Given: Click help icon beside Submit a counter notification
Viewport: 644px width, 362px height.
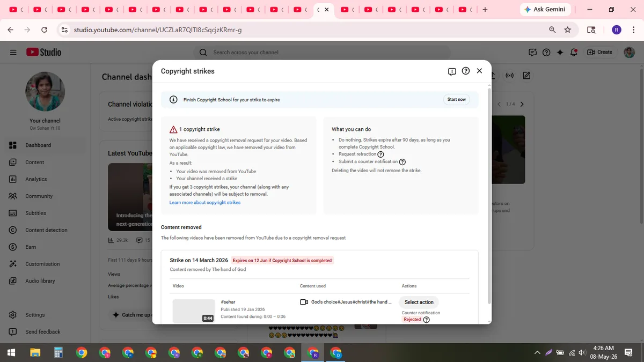Looking at the screenshot, I should click(x=402, y=162).
